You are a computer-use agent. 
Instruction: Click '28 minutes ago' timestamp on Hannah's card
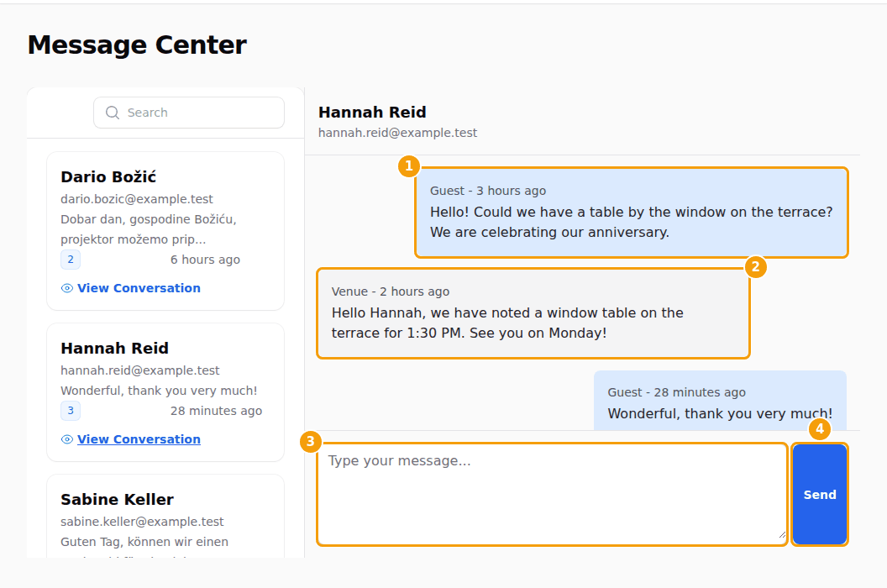(x=216, y=411)
